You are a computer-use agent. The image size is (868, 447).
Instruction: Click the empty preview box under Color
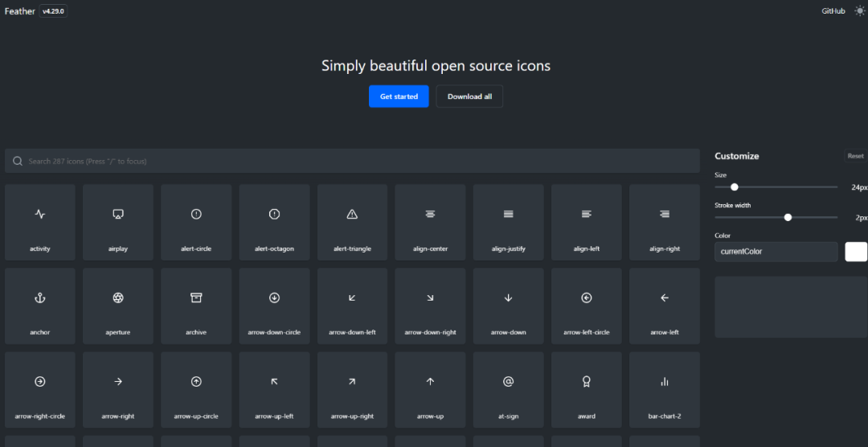coord(791,307)
